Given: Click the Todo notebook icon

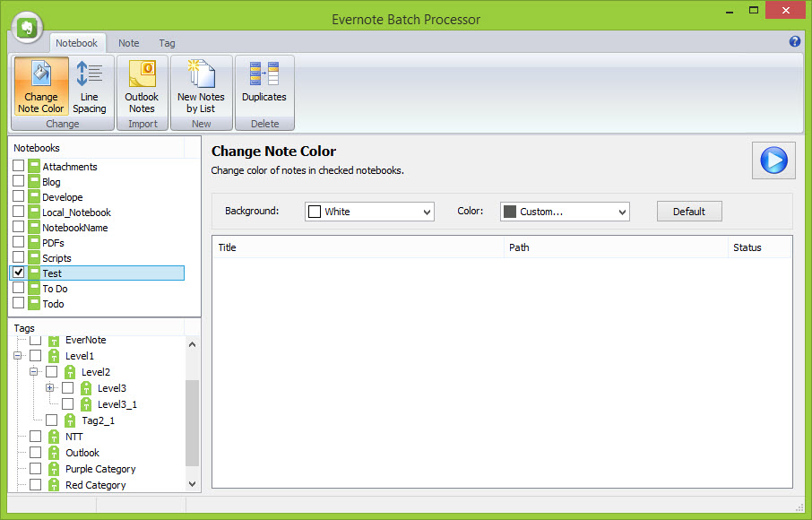Looking at the screenshot, I should pyautogui.click(x=34, y=304).
